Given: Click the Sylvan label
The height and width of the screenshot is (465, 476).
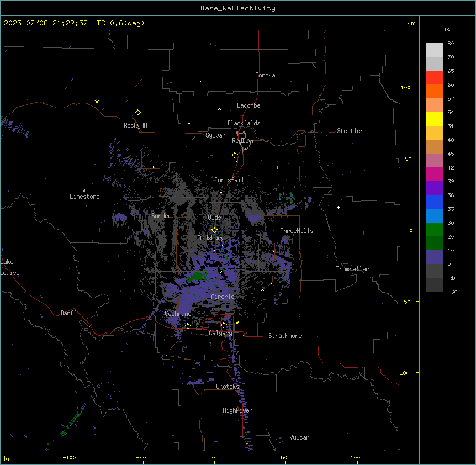Looking at the screenshot, I should coord(215,135).
